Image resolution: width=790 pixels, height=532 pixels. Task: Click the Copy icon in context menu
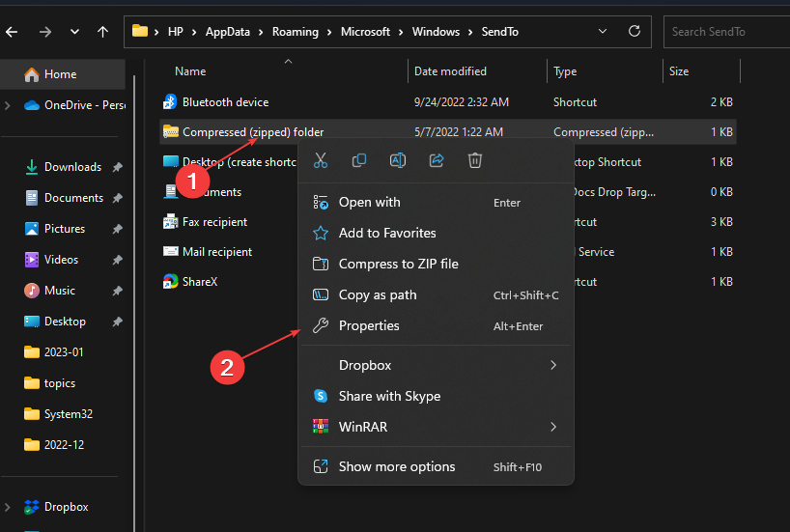tap(358, 160)
